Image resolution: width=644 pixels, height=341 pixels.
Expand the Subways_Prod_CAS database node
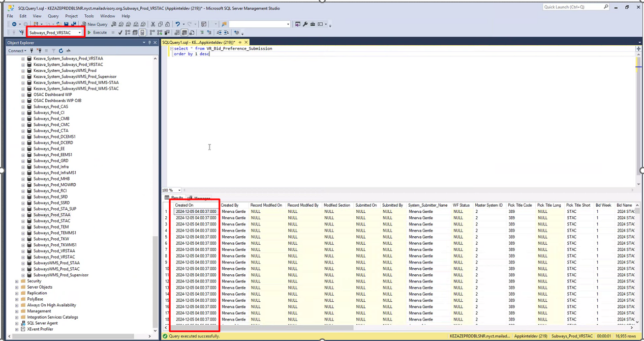[23, 107]
